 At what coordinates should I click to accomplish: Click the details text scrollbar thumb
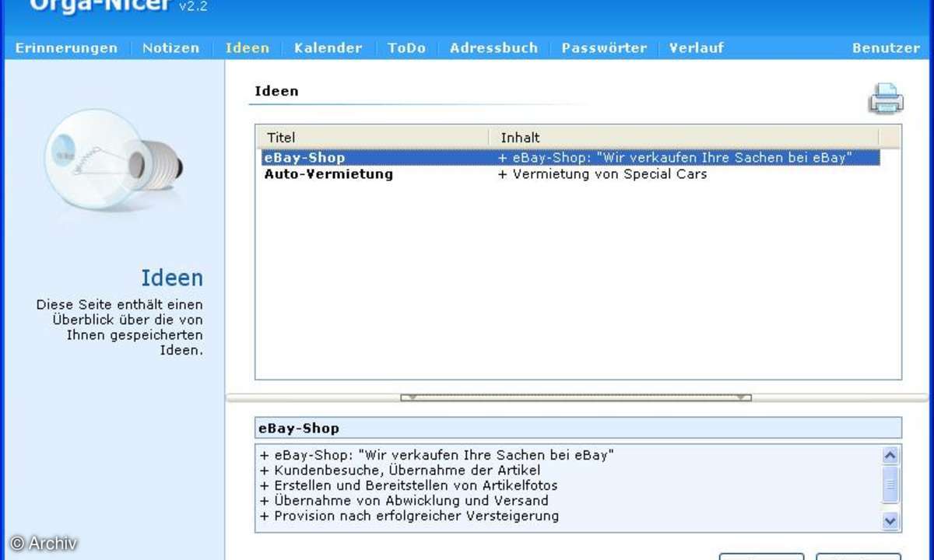891,485
